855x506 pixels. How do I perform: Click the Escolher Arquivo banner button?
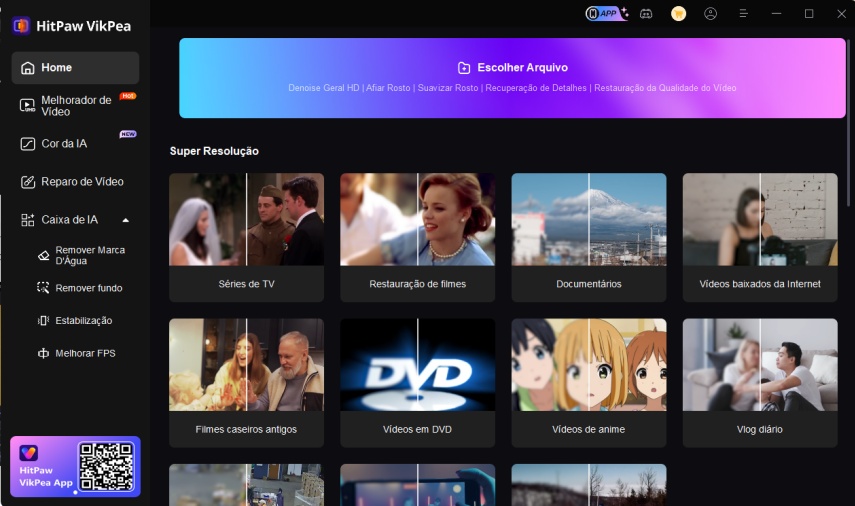pyautogui.click(x=513, y=78)
